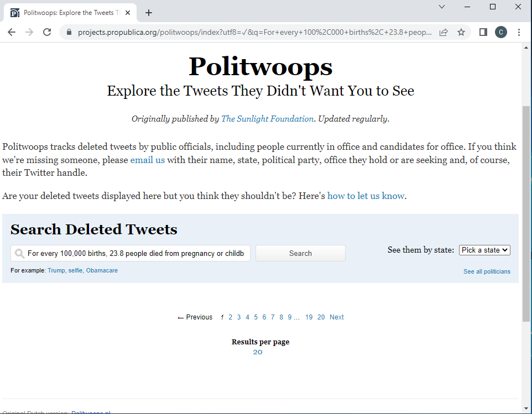Screen dimensions: 532x414
Task: Go to results page 2
Action: pos(231,317)
